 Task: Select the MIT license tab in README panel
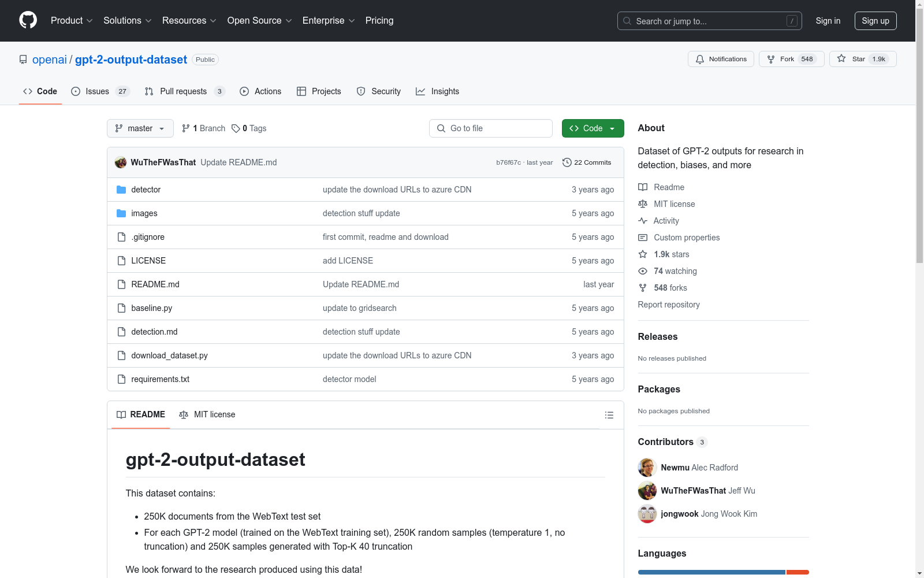pos(207,414)
